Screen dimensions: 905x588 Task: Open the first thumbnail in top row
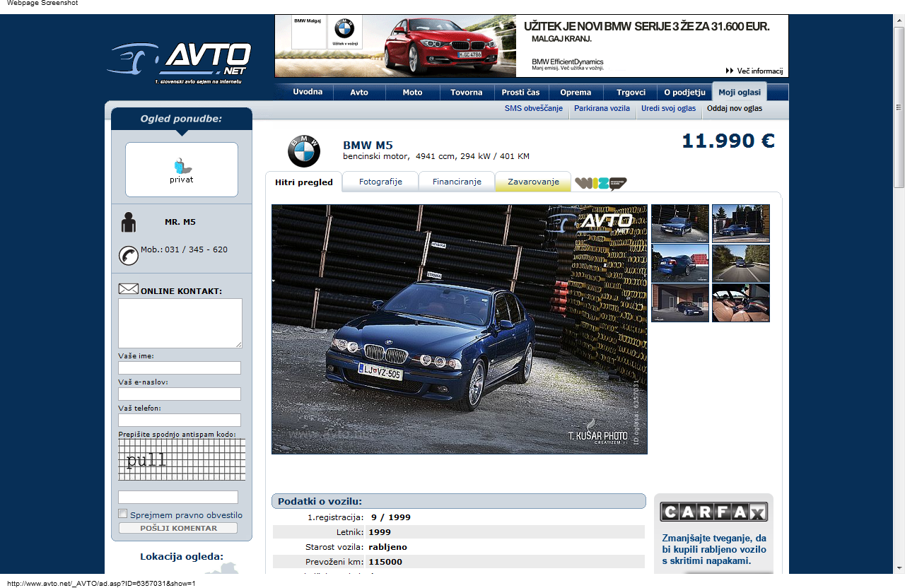click(680, 223)
